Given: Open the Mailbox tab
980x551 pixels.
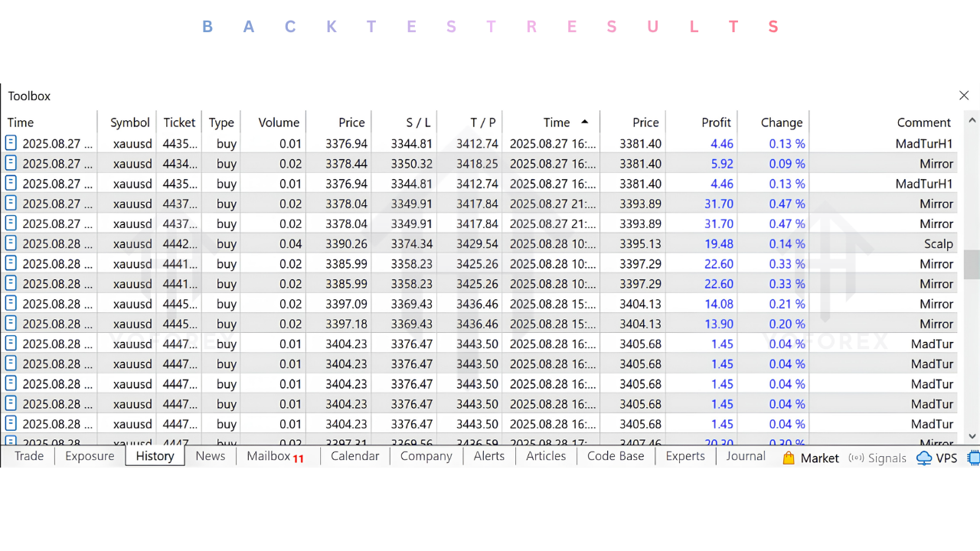Looking at the screenshot, I should coord(276,456).
